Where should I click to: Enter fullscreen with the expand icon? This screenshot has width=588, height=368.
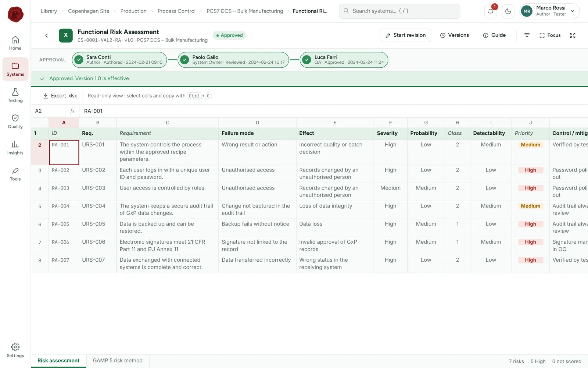point(573,35)
